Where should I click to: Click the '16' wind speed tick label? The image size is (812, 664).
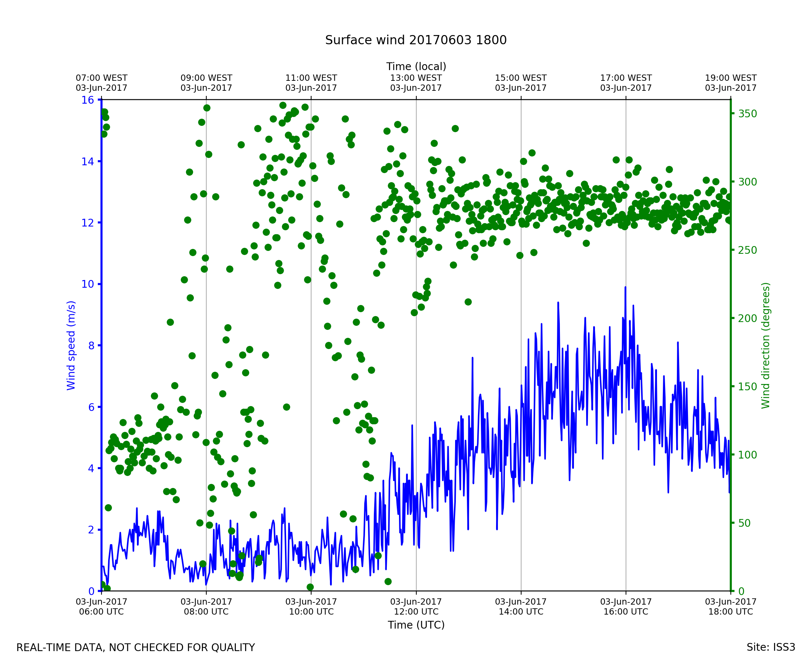click(87, 100)
